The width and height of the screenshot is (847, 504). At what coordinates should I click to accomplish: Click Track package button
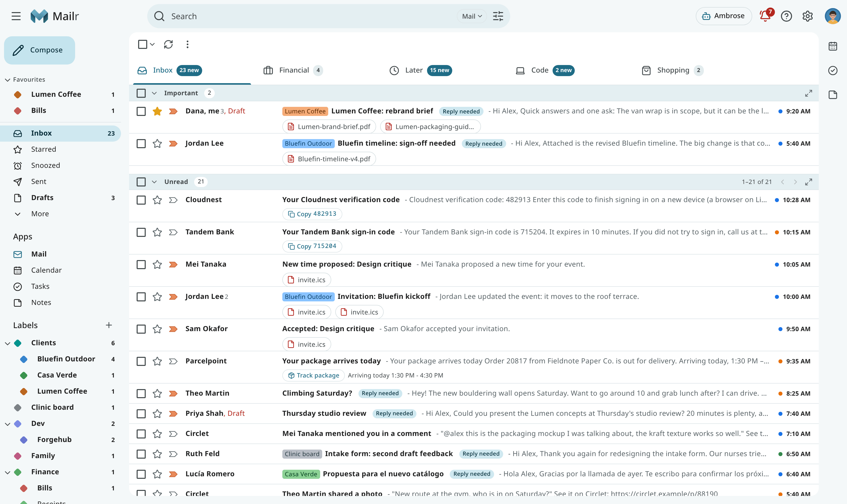point(313,375)
